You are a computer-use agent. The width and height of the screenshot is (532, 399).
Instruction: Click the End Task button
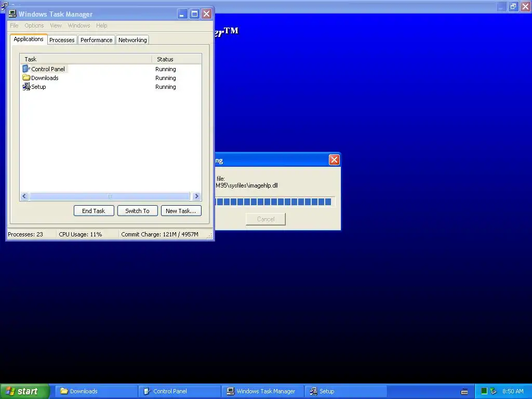tap(94, 211)
